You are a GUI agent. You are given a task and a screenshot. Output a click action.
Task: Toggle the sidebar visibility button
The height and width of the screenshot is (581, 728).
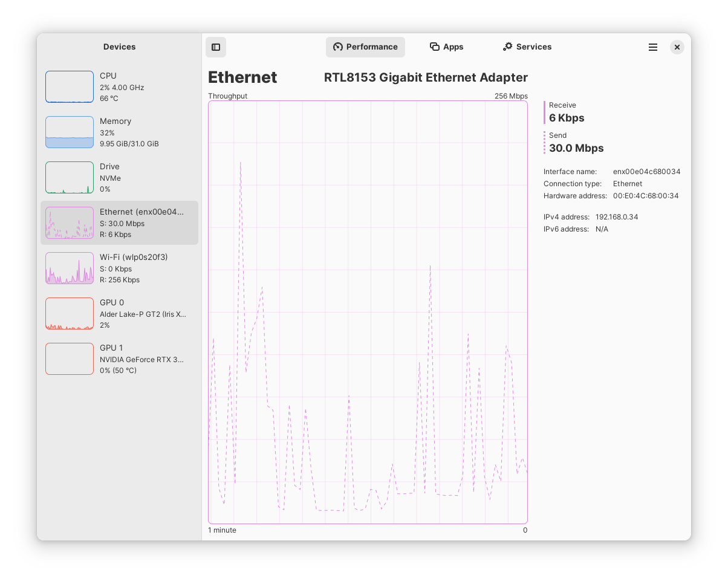216,47
